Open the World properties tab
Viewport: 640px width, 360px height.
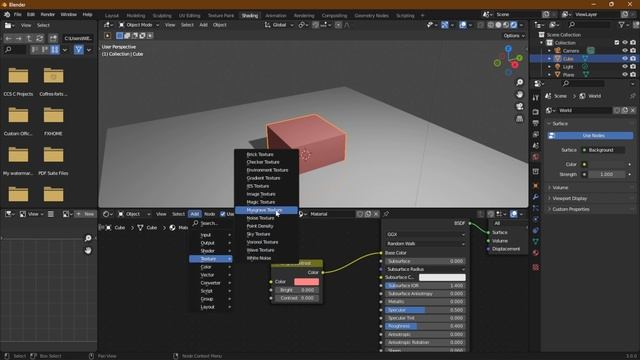tap(536, 157)
